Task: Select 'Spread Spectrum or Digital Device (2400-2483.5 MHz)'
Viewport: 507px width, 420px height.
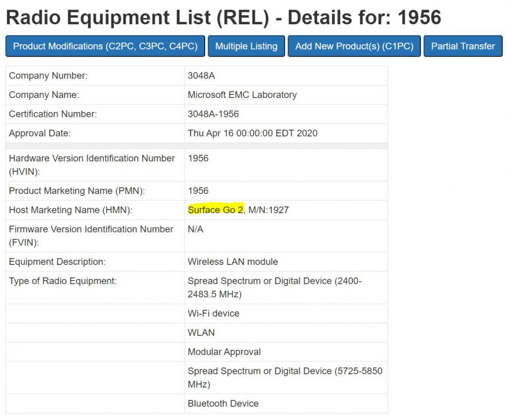Action: tap(275, 287)
